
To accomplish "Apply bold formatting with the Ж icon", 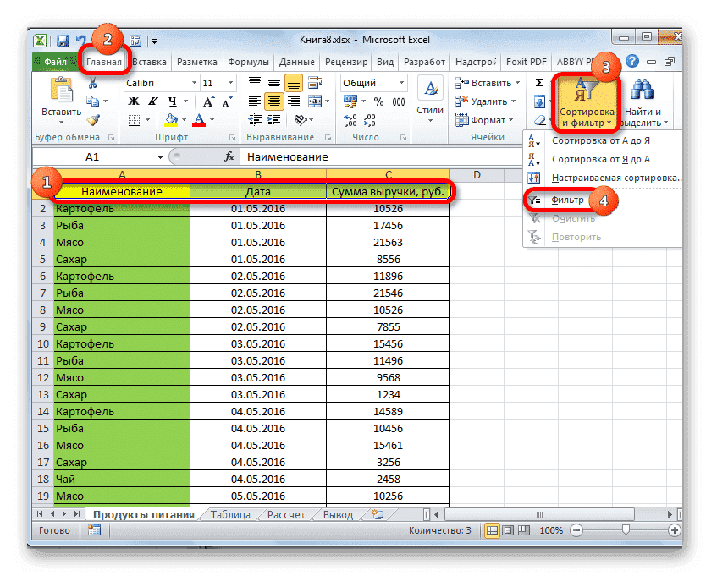I will click(134, 101).
